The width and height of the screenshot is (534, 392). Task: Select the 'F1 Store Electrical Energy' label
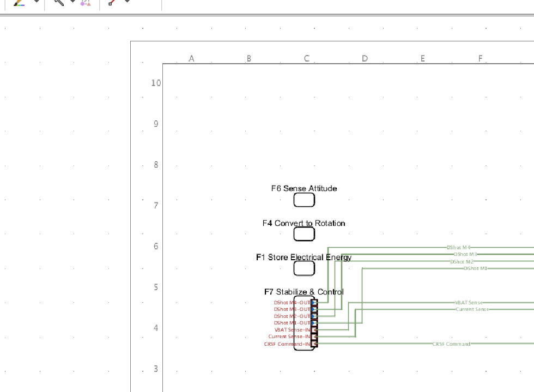pyautogui.click(x=304, y=258)
